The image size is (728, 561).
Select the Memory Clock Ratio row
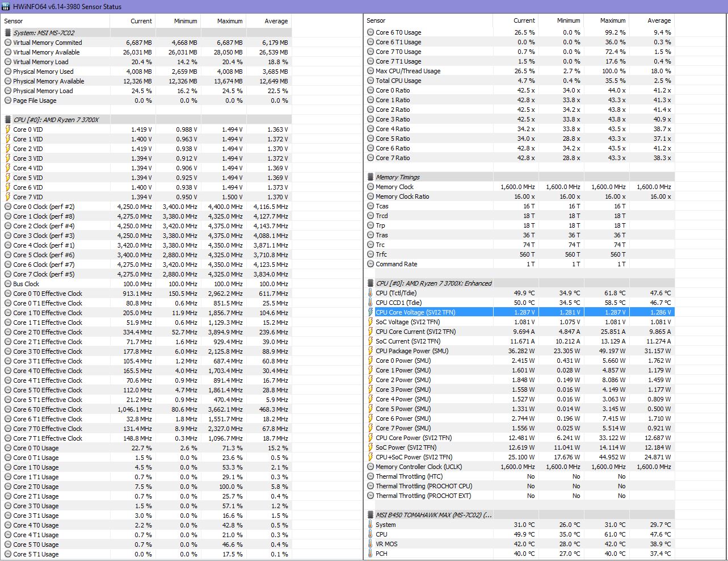(x=519, y=196)
